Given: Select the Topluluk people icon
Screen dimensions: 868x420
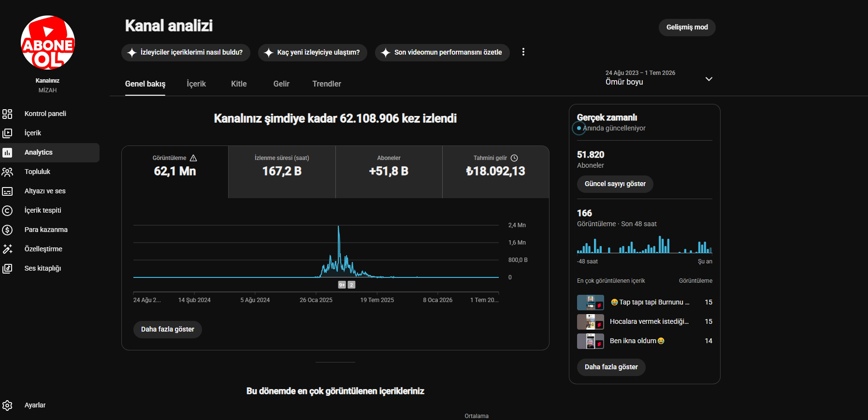Looking at the screenshot, I should [x=7, y=172].
